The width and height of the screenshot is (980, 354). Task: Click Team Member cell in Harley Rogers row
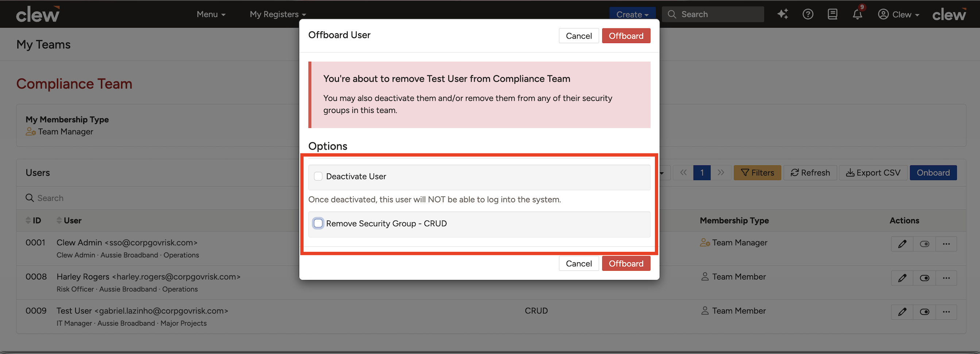tap(733, 277)
